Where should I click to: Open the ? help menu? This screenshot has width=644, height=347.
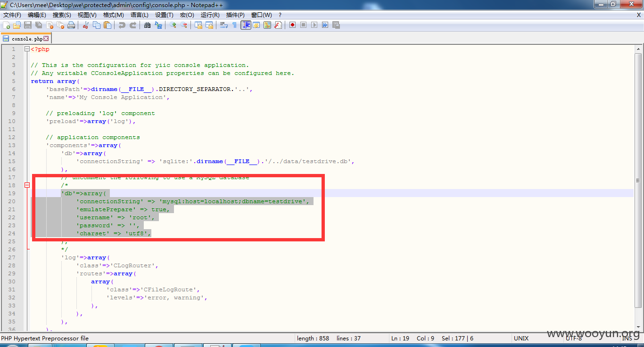[x=280, y=15]
